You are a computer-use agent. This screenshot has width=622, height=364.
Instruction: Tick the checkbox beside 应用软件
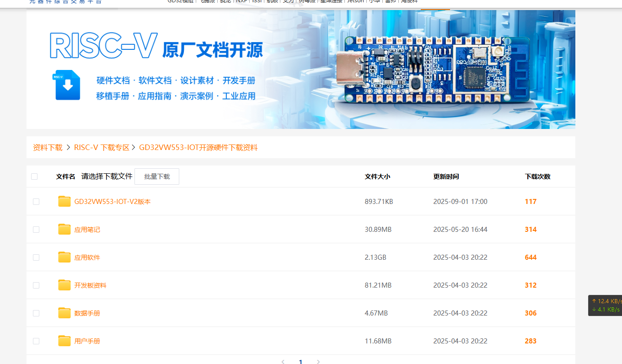click(x=36, y=257)
